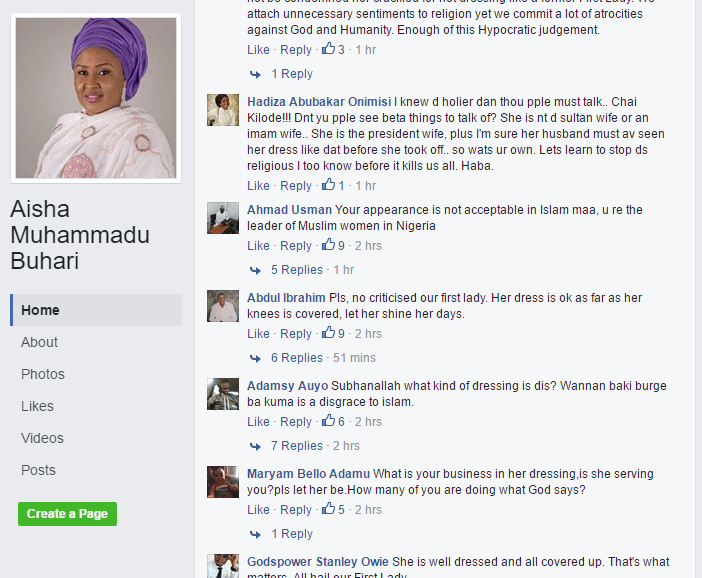Click thumbs-up icon on Maryam Bello Adamu's comment
Viewport: 702px width, 578px height.
329,509
